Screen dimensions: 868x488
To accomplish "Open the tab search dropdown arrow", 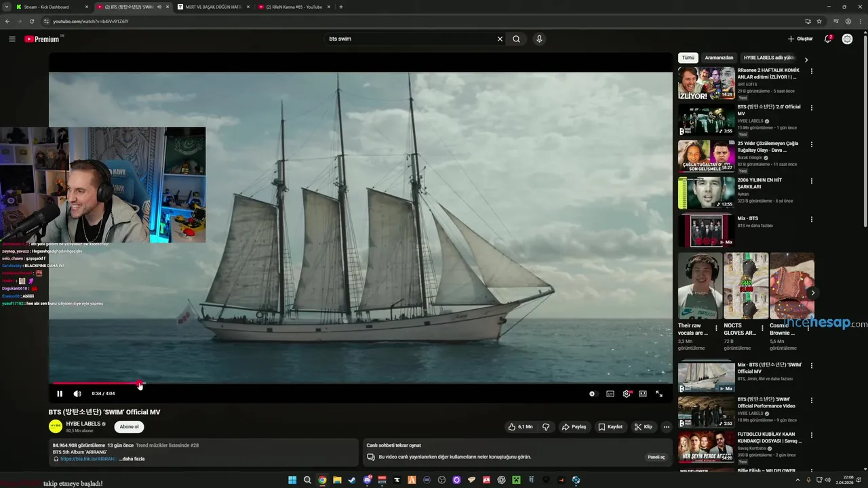I will 7,7.
